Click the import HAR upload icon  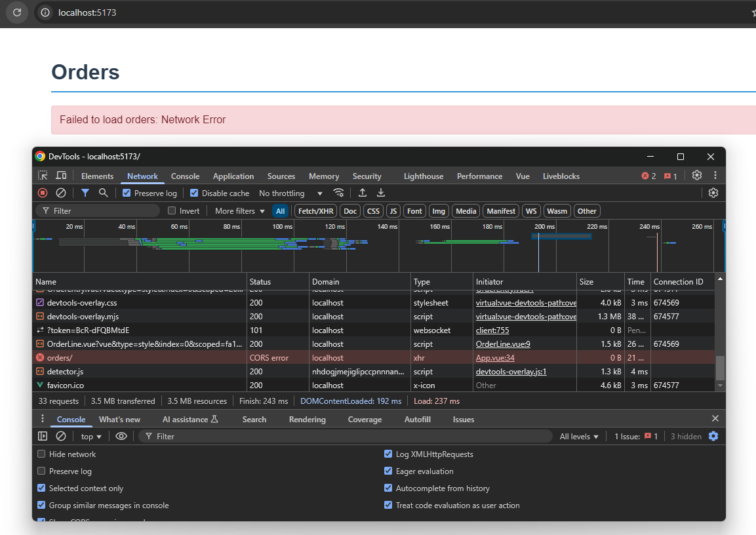[x=362, y=193]
